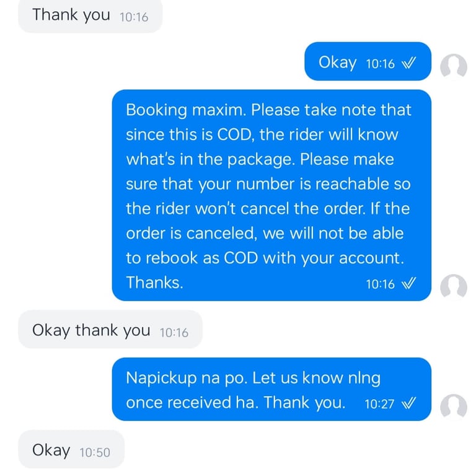The height and width of the screenshot is (476, 476).
Task: Tap 'Thanks.' at the end of booking message
Action: coord(154,283)
